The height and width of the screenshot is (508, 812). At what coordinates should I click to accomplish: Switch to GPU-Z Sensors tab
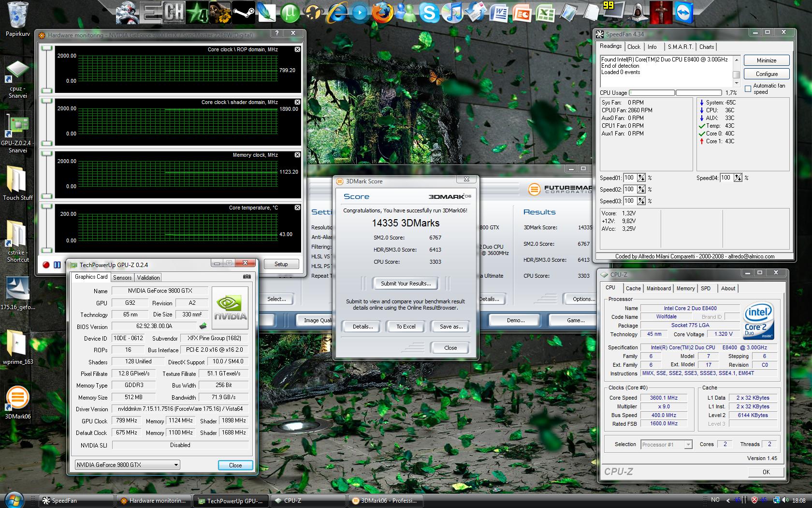[122, 277]
